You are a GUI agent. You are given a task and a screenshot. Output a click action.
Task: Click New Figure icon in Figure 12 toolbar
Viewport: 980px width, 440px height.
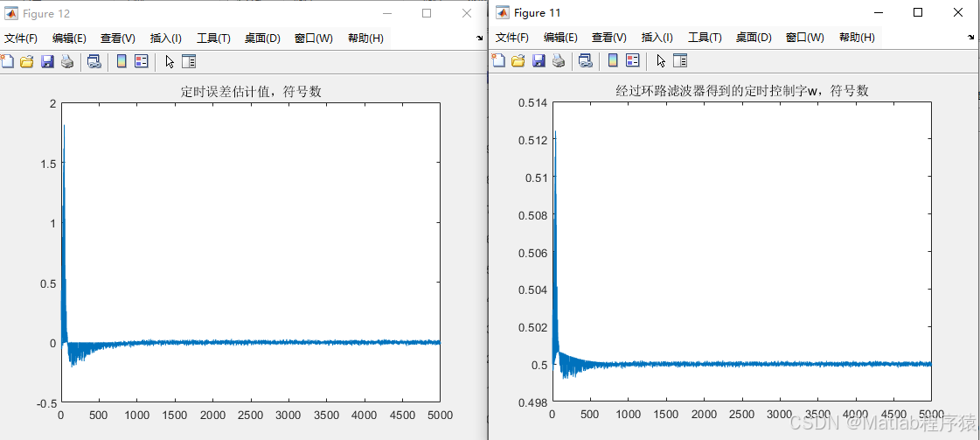[x=7, y=61]
